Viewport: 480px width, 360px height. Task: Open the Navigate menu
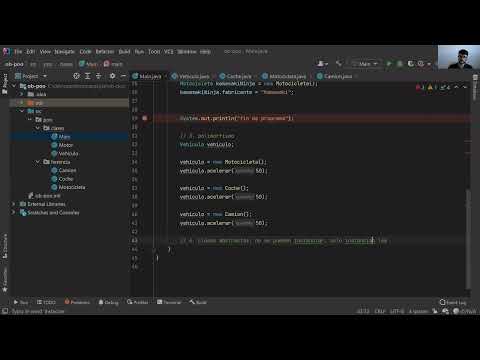click(x=65, y=52)
